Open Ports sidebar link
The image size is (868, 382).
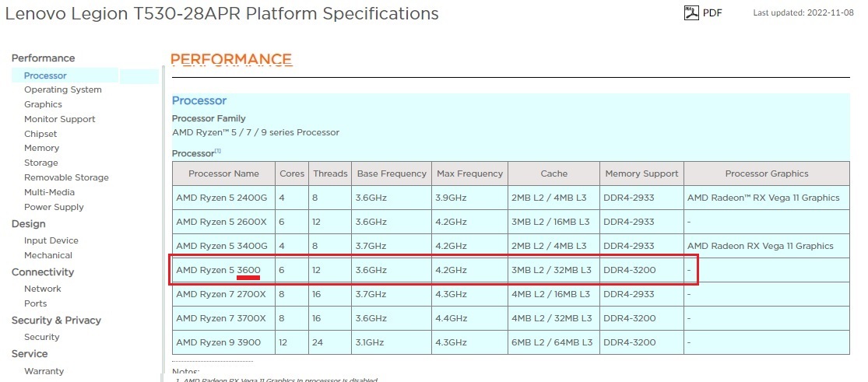pos(36,303)
